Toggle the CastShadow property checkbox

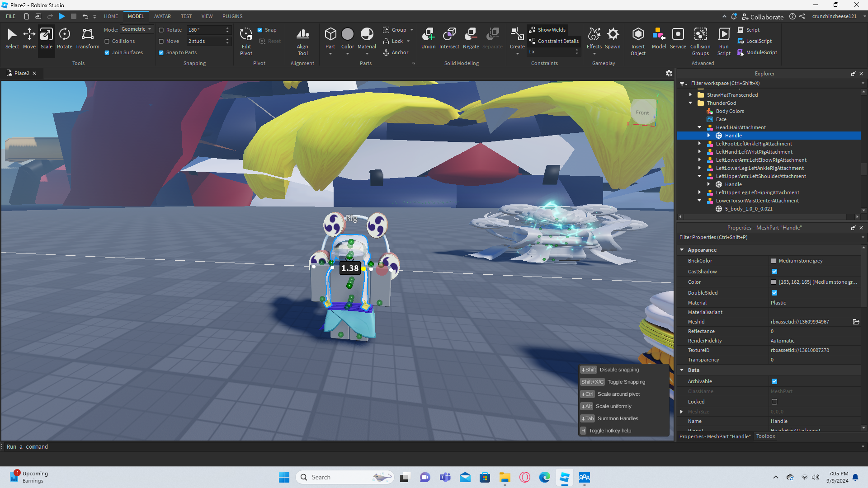[x=774, y=272]
